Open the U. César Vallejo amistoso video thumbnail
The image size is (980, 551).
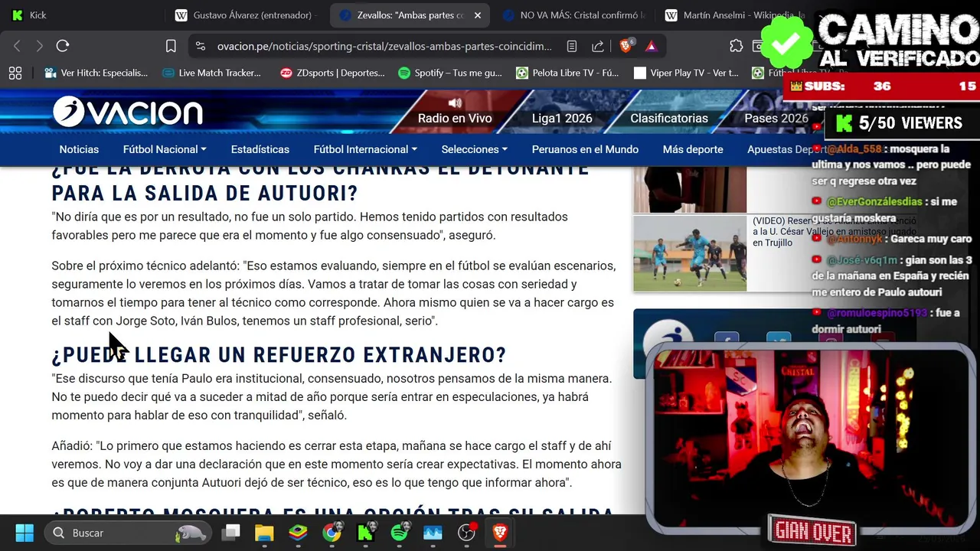(x=690, y=253)
